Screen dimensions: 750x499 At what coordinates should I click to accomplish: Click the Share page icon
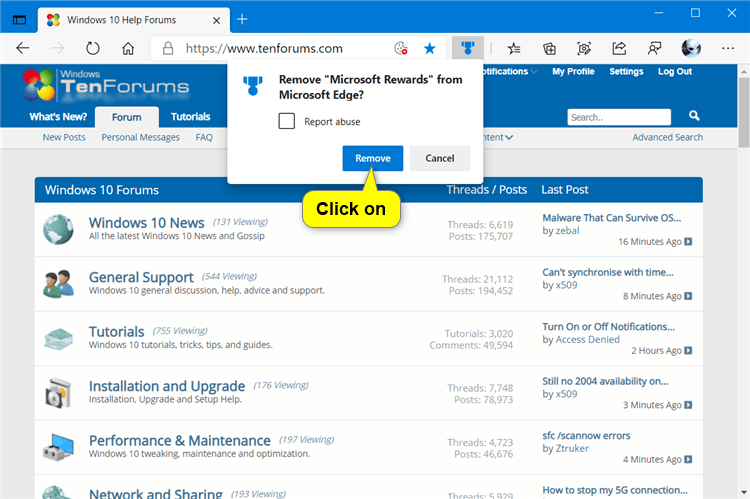pos(619,48)
